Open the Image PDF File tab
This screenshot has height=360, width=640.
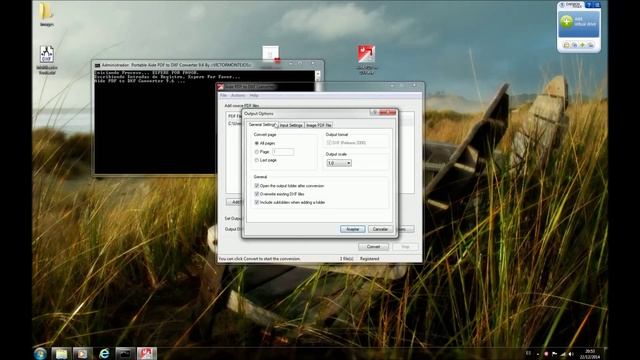click(319, 125)
